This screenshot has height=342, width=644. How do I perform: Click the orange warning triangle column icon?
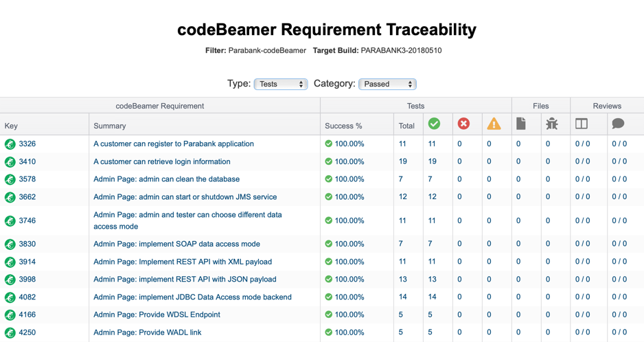494,124
